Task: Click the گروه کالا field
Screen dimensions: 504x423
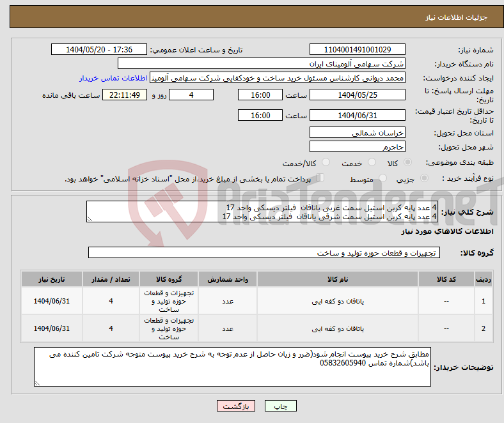Action: click(262, 253)
